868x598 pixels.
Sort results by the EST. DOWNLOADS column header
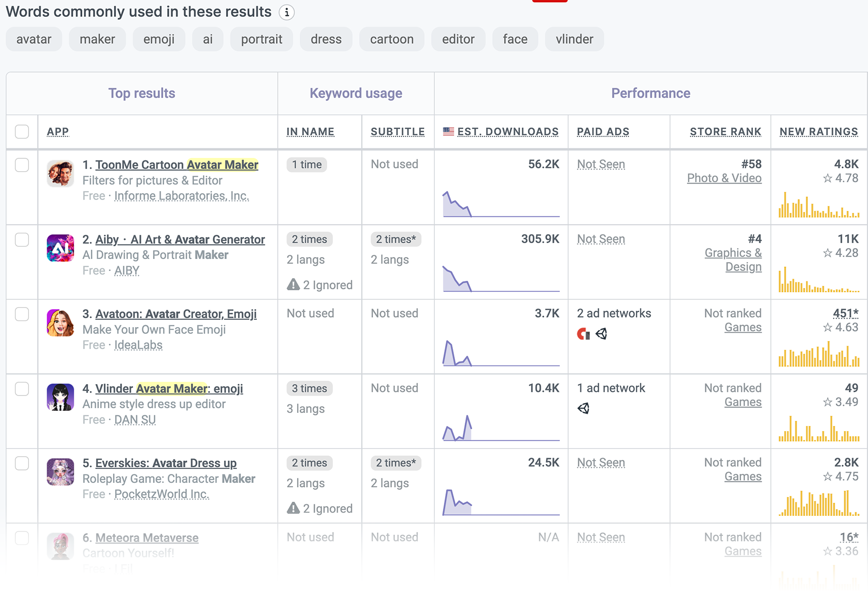pyautogui.click(x=507, y=131)
